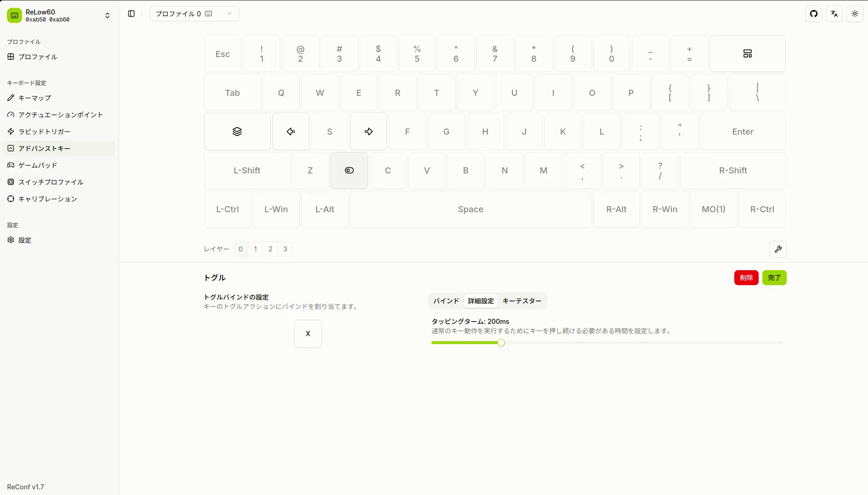The width and height of the screenshot is (868, 495).
Task: Click the Enter key
Action: coord(743,131)
